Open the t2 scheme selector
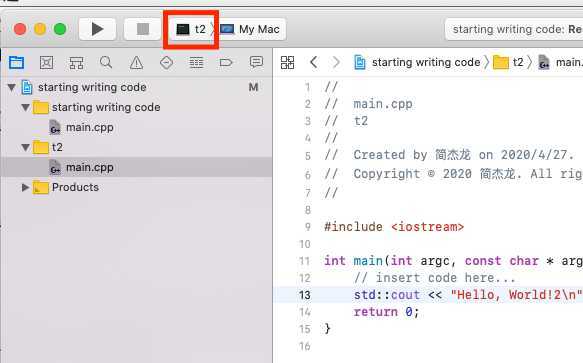The height and width of the screenshot is (363, 583). [191, 29]
